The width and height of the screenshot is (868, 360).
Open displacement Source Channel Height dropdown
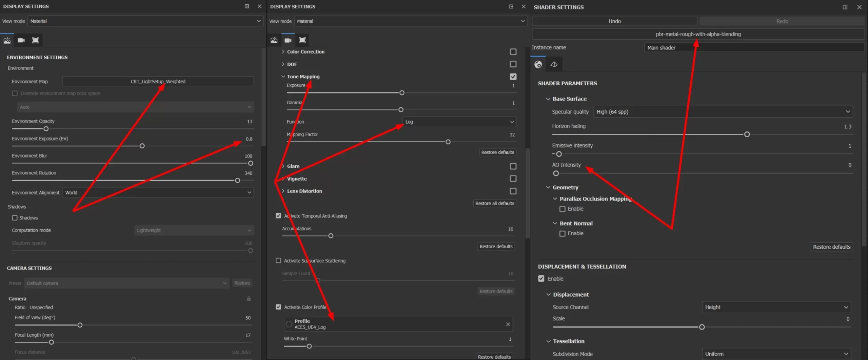tap(776, 307)
